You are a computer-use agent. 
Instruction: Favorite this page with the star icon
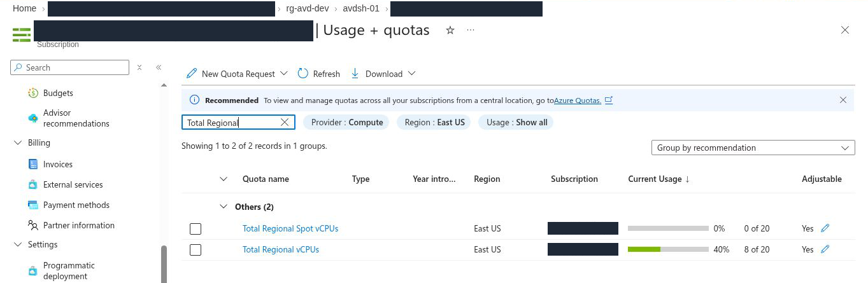(x=450, y=30)
